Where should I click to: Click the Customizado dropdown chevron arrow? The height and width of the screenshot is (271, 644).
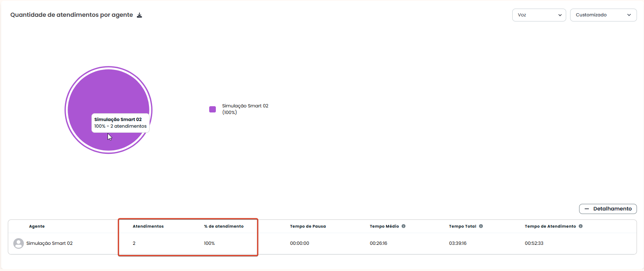click(x=629, y=15)
